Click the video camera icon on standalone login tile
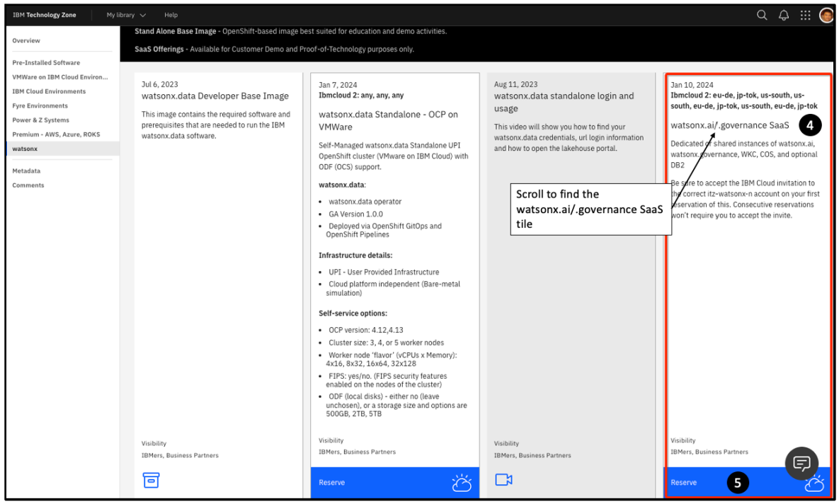The width and height of the screenshot is (839, 504). [503, 479]
